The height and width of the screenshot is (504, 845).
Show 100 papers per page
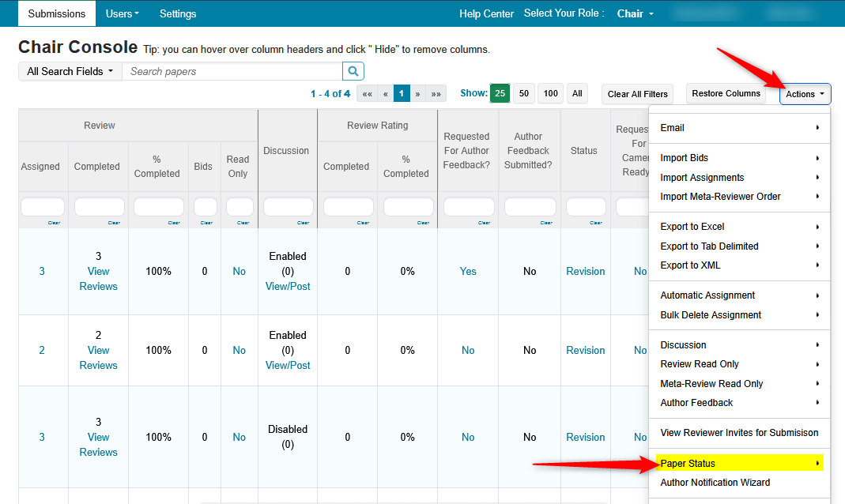click(x=551, y=93)
